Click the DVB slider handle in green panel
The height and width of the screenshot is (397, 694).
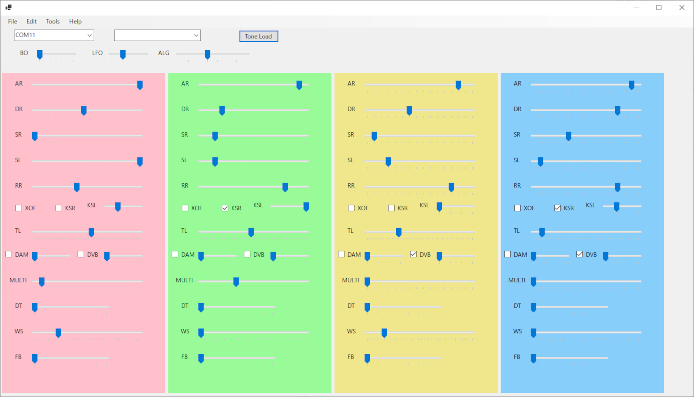click(274, 256)
